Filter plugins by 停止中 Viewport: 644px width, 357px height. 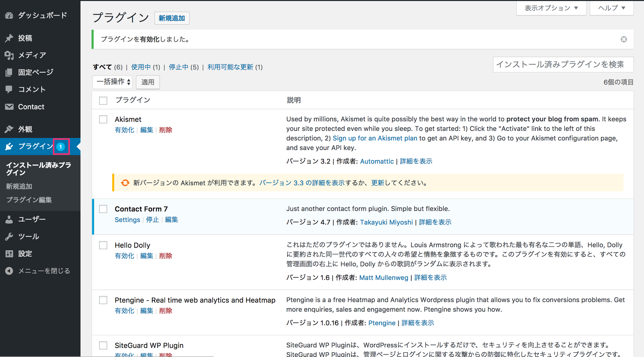click(x=179, y=67)
